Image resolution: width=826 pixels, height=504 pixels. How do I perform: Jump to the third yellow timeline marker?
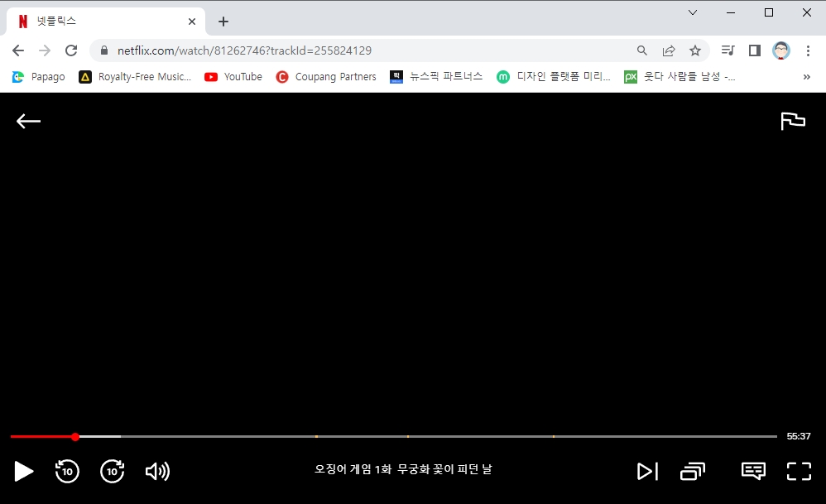(554, 437)
